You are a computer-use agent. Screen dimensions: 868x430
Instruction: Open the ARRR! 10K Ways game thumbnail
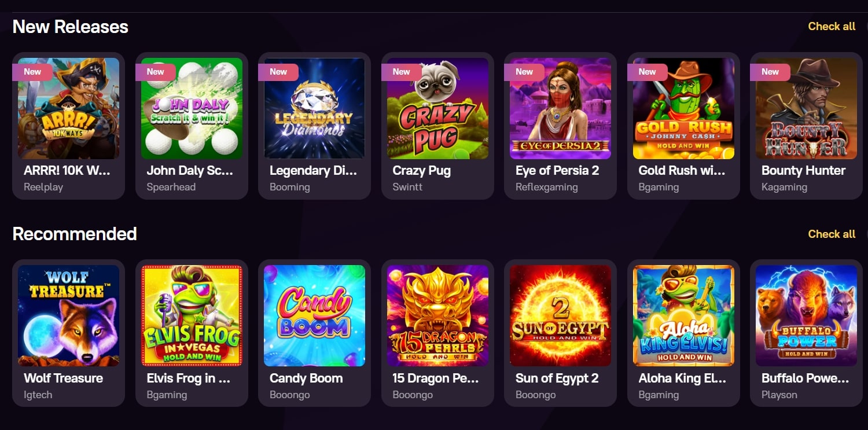point(68,108)
